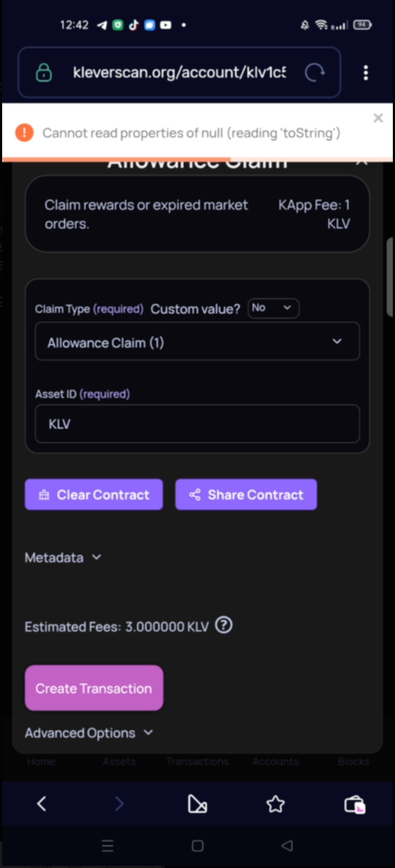Tap the browser no-image mode icon
The width and height of the screenshot is (395, 868).
[197, 804]
